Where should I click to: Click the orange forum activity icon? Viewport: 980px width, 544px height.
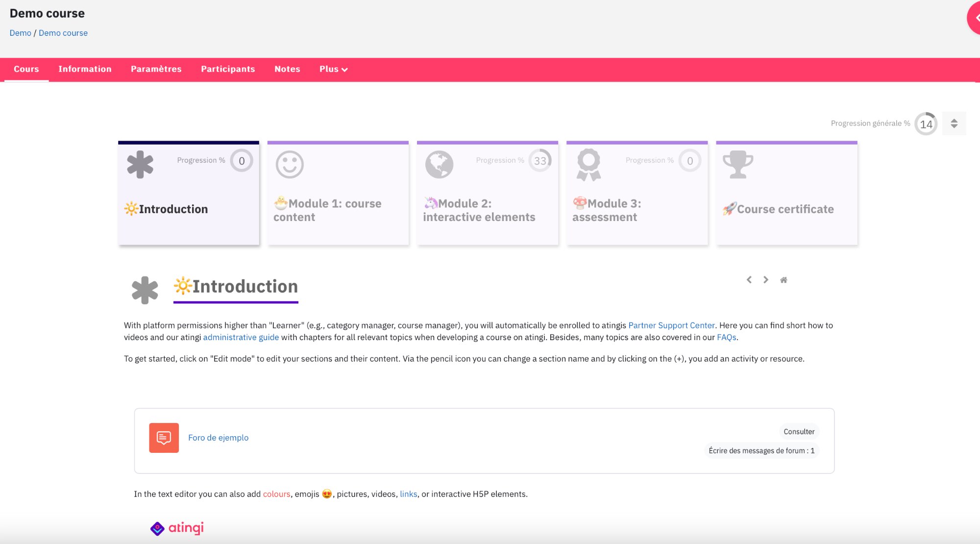pos(164,438)
